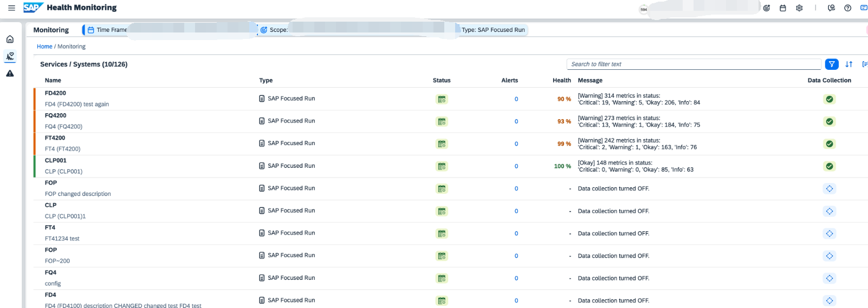868x308 pixels.
Task: Open alerts count for FT4200
Action: point(516,144)
